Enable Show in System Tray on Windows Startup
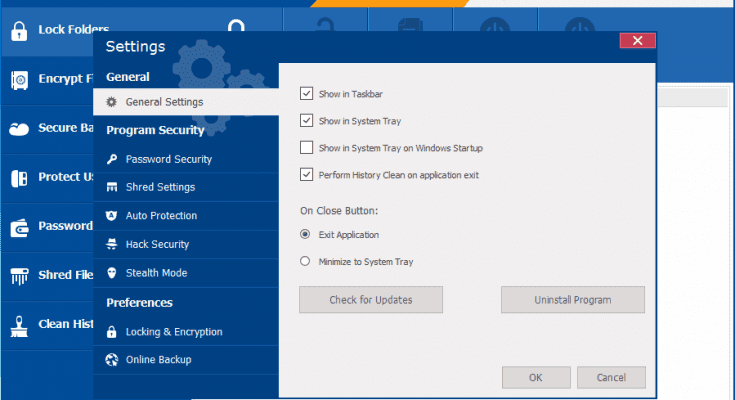 pyautogui.click(x=306, y=148)
